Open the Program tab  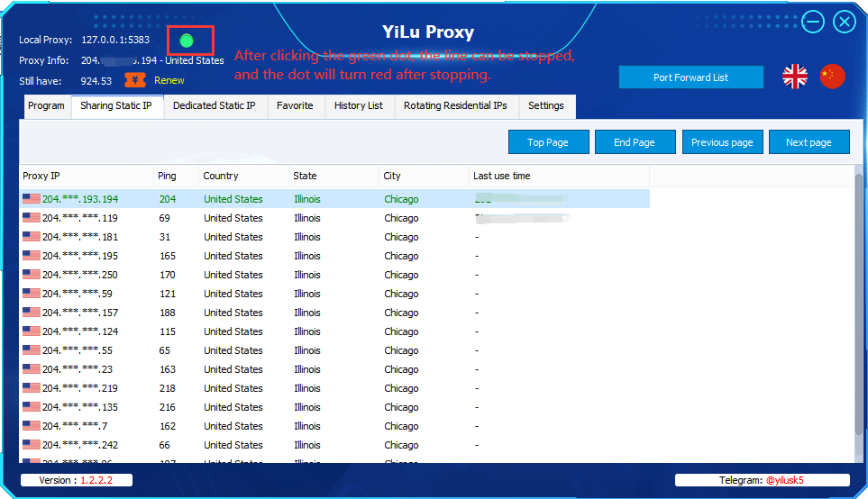coord(47,105)
